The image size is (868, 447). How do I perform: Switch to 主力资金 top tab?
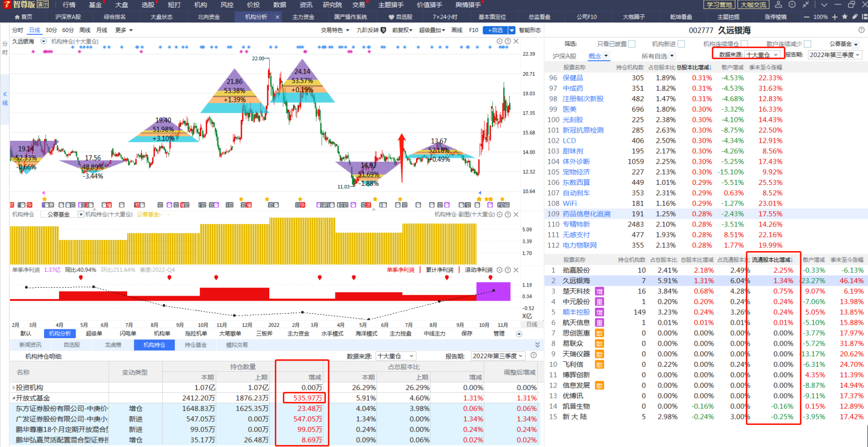(x=303, y=17)
